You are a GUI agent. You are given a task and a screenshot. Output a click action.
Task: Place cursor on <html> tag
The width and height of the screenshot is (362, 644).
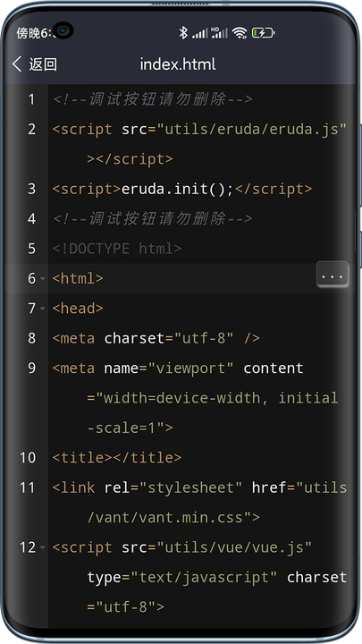pyautogui.click(x=78, y=278)
